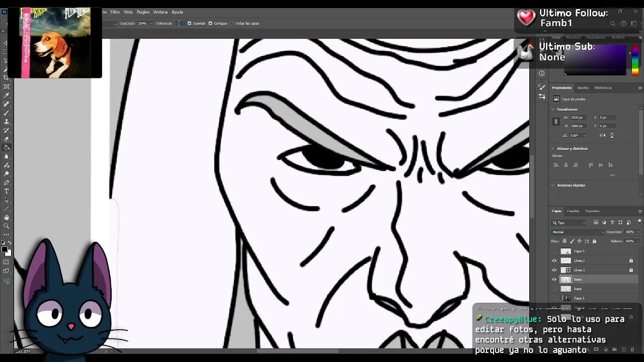Viewport: 644px width, 362px height.
Task: Select the Crop tool
Action: [x=7, y=77]
